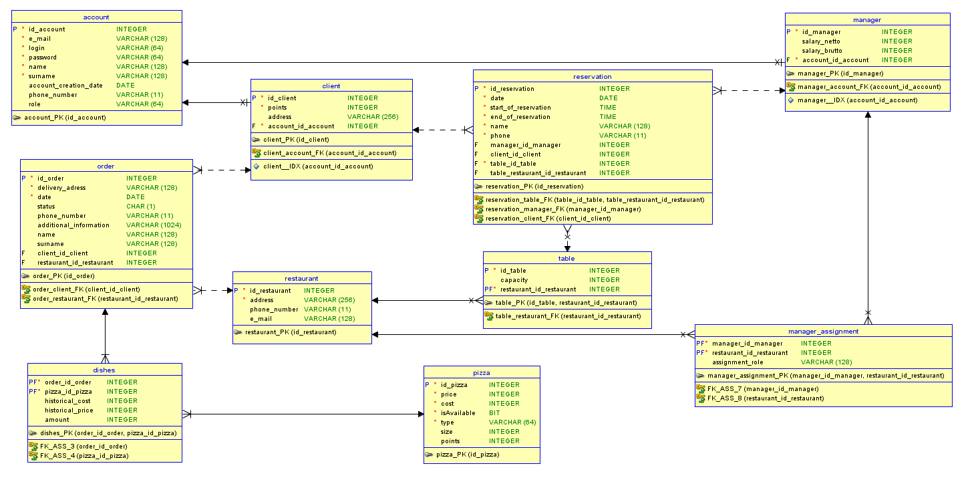Click the table_PK key icon
980x494 pixels.
pyautogui.click(x=489, y=303)
